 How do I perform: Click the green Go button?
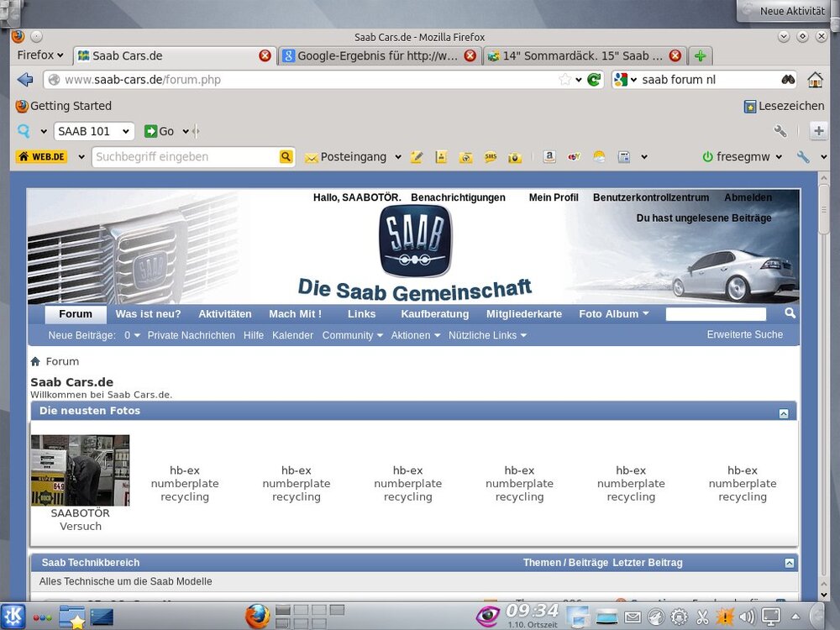click(159, 131)
